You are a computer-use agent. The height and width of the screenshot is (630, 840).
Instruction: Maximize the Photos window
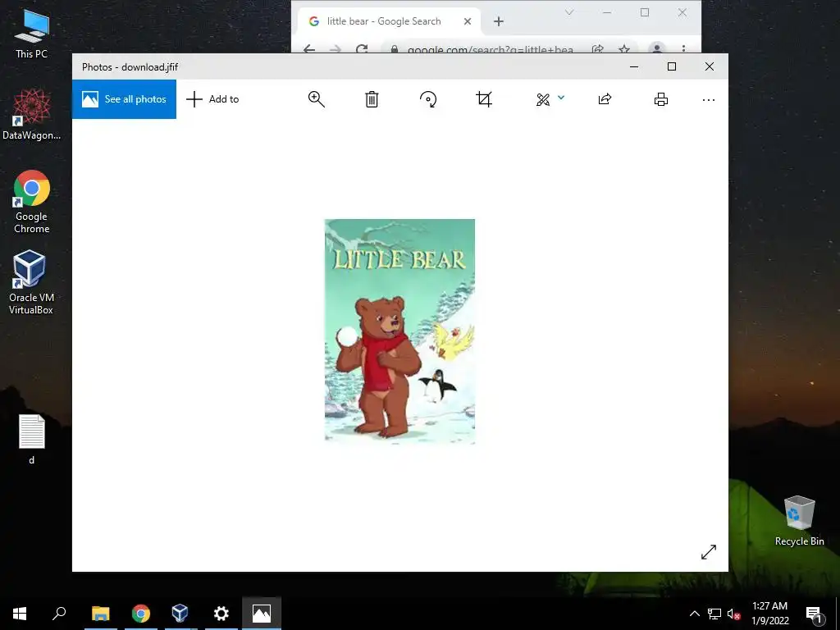coord(672,66)
